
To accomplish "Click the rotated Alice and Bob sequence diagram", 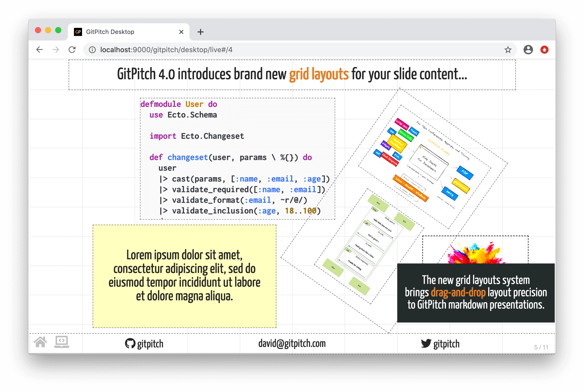I will pyautogui.click(x=369, y=246).
